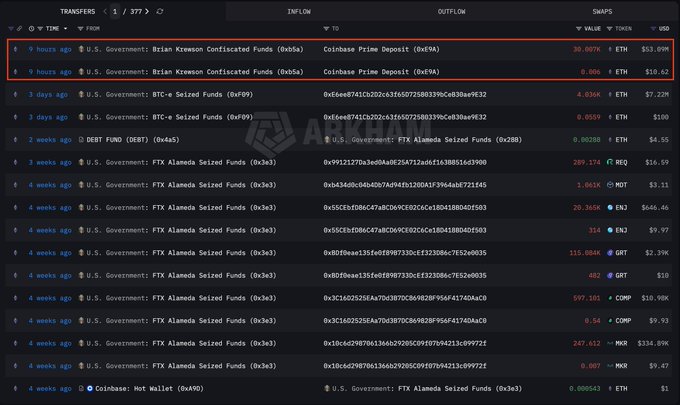Open address 0xb434d0c04b4Db7Ad94fb...
This screenshot has height=405, width=680.
pos(405,185)
